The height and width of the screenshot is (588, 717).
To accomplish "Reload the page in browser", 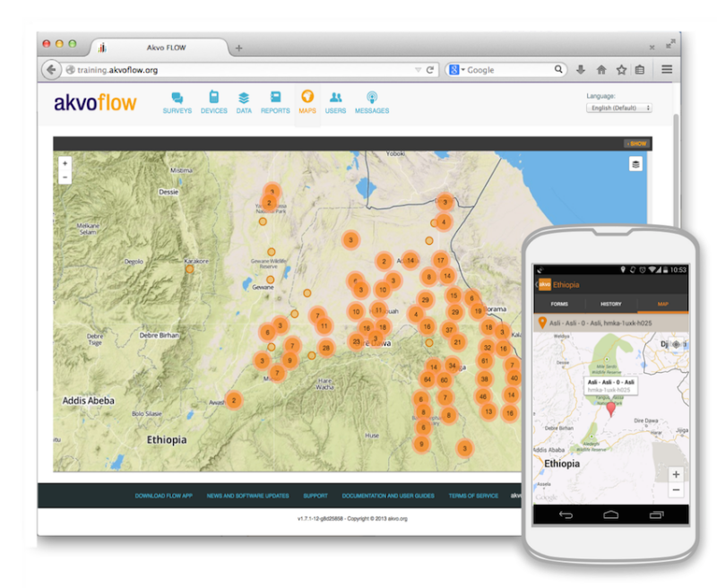I will (x=430, y=70).
